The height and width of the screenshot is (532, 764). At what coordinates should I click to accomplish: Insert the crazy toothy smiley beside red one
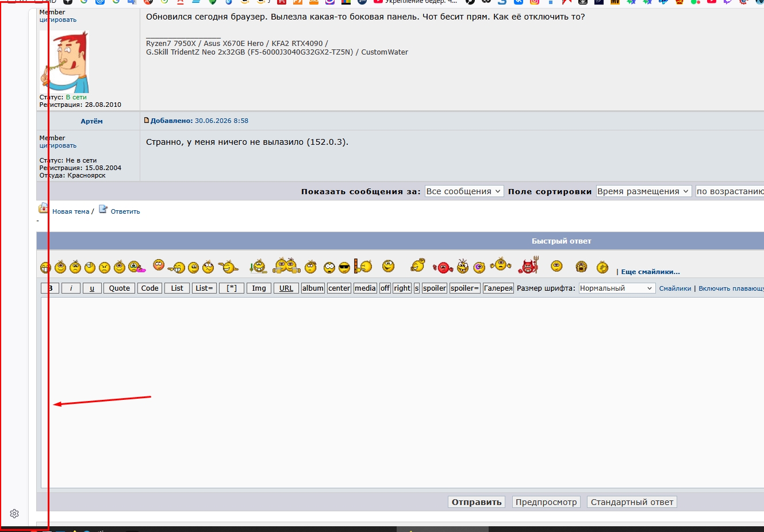click(x=463, y=266)
